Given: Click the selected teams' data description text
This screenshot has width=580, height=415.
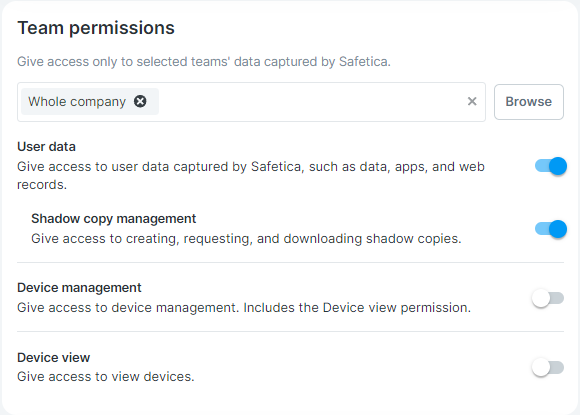Looking at the screenshot, I should click(x=204, y=61).
